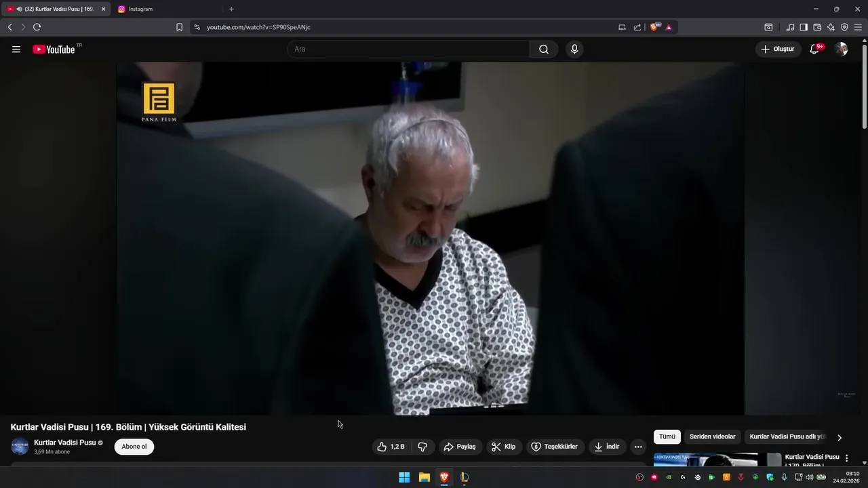Open a new browser tab
The width and height of the screenshot is (868, 488).
pyautogui.click(x=231, y=9)
